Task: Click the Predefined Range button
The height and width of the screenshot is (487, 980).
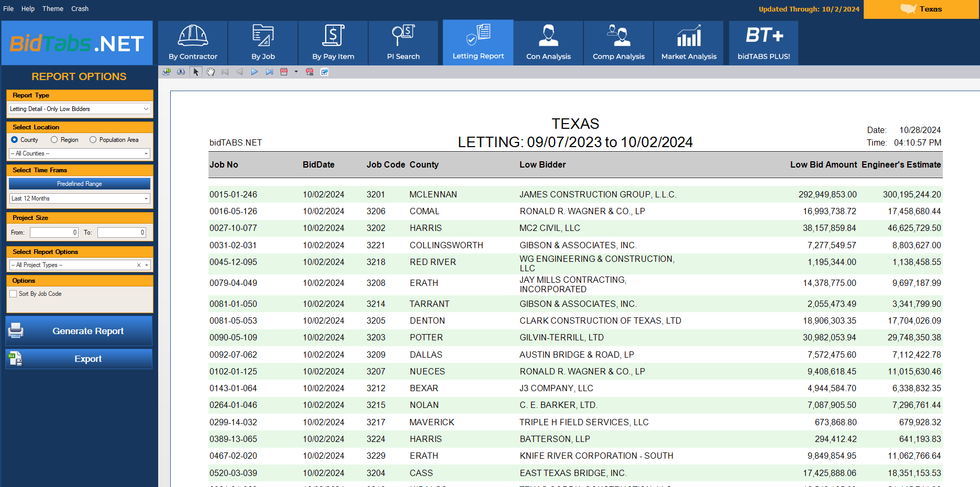Action: click(x=80, y=184)
